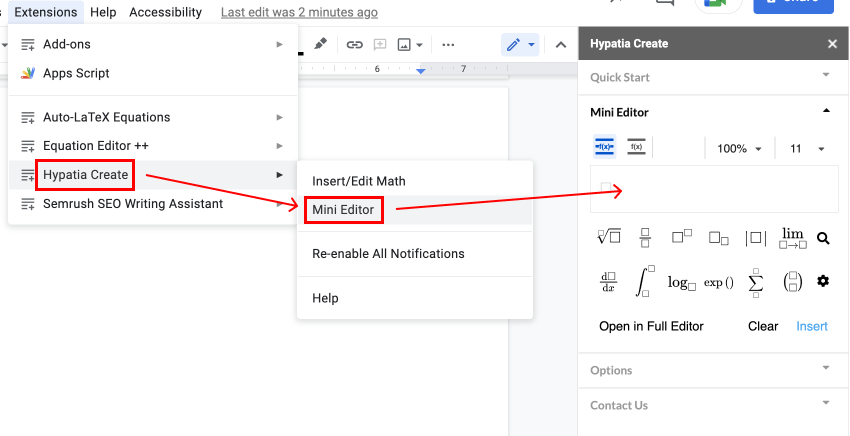
Task: Insert a binomial coefficient template
Action: tap(793, 282)
